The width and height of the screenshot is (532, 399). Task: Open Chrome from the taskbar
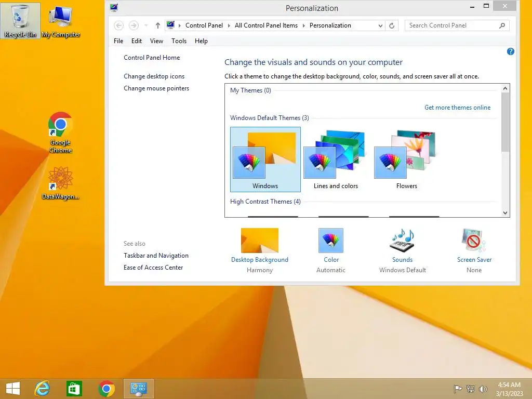106,389
